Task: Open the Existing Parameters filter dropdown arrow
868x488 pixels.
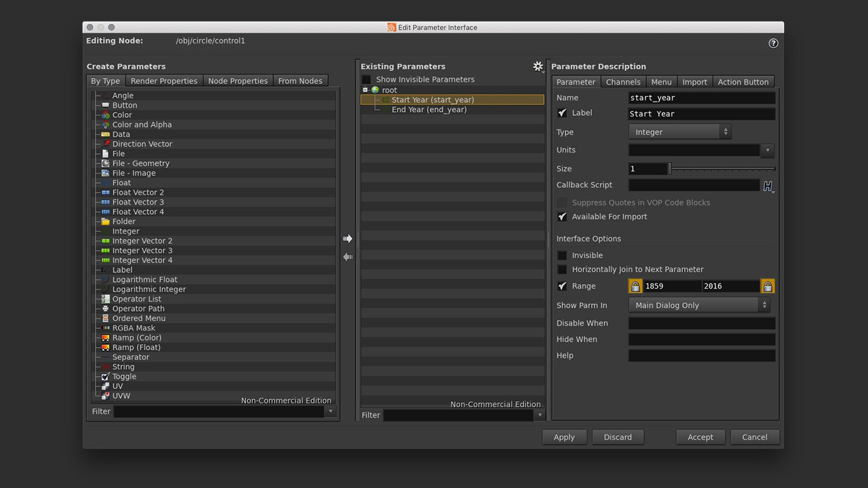Action: [x=540, y=415]
